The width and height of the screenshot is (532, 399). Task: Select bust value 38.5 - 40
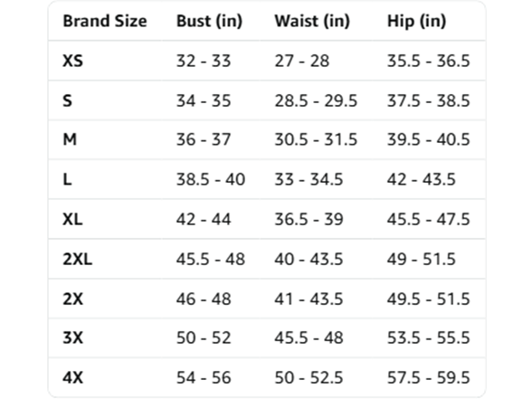click(x=211, y=179)
